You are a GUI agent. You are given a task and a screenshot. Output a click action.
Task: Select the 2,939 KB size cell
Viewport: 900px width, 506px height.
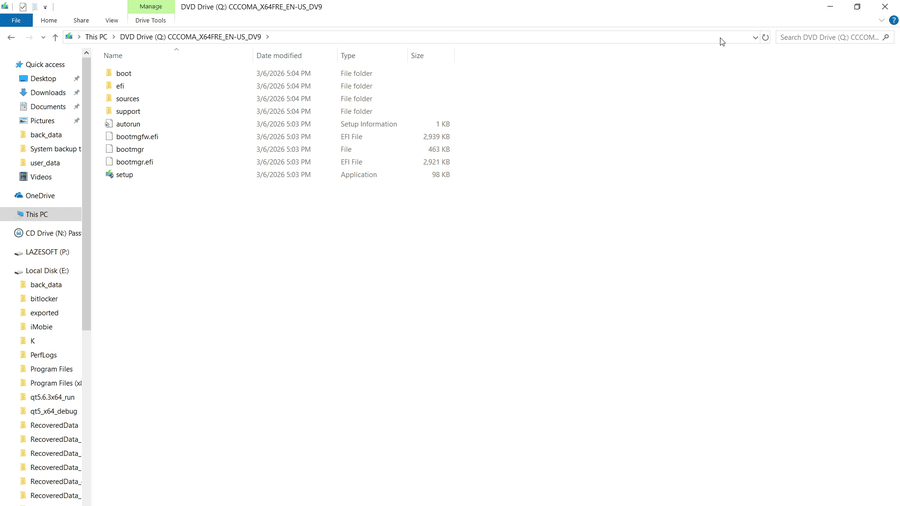pyautogui.click(x=436, y=137)
